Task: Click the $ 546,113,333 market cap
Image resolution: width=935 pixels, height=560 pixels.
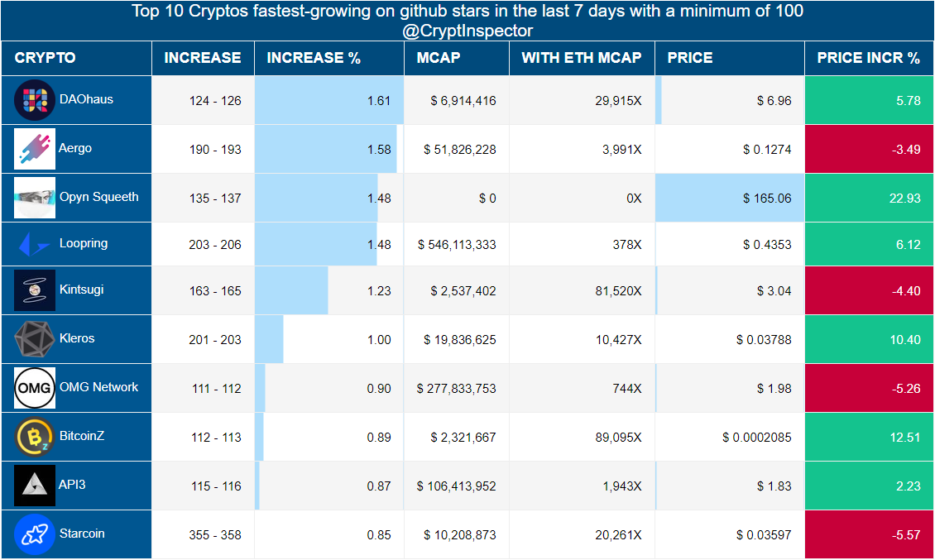Action: [x=457, y=245]
